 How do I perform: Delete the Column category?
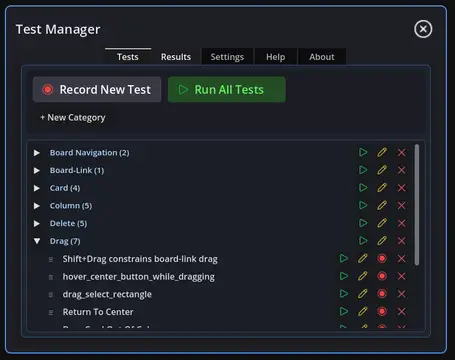(x=401, y=205)
